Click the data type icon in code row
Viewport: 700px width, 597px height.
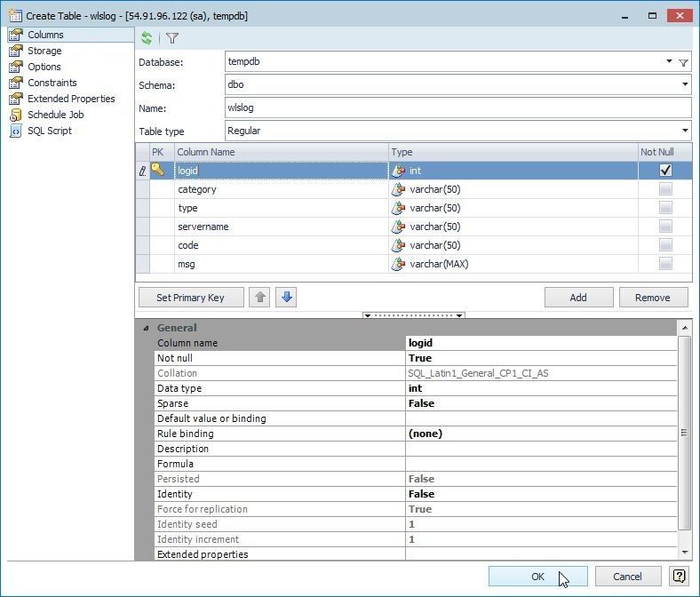point(398,245)
